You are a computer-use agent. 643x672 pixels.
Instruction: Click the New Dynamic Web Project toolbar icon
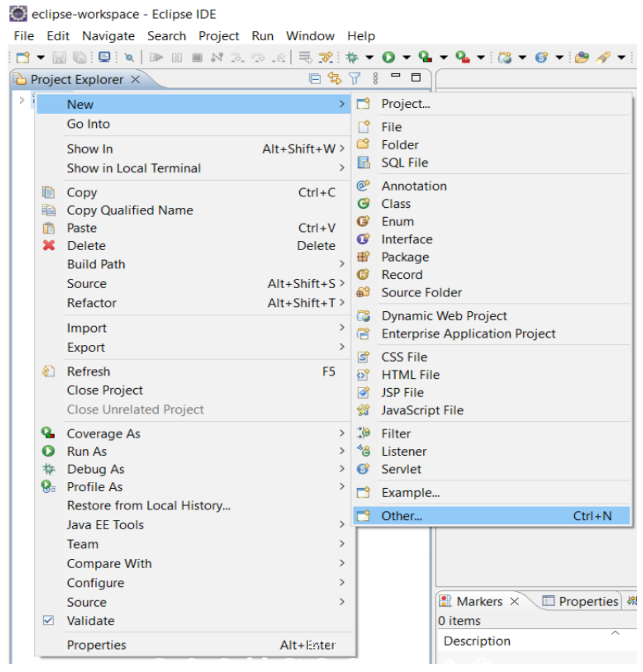tap(504, 57)
